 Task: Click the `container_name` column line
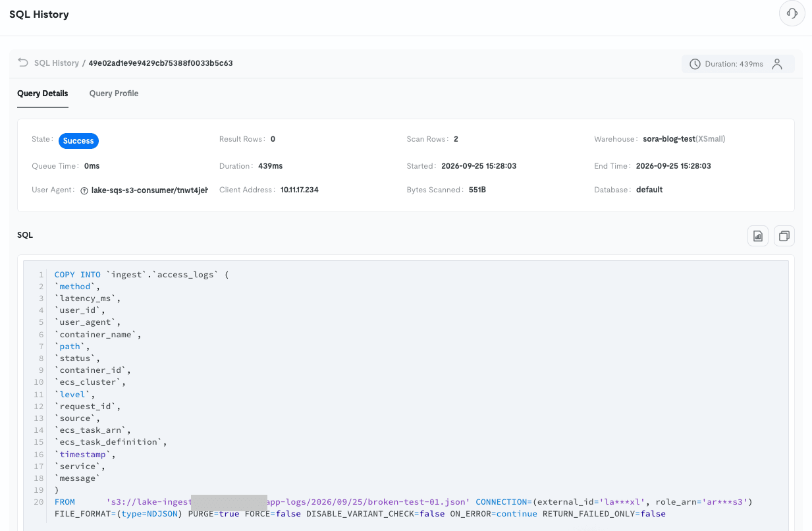tap(98, 335)
